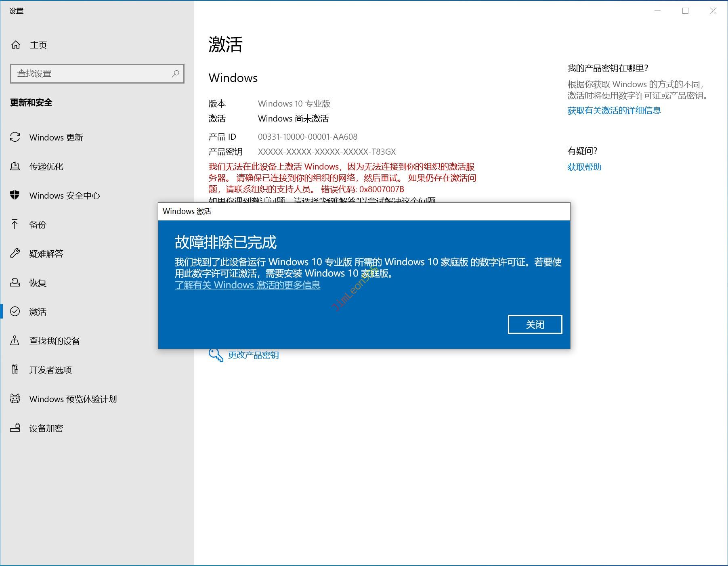Open Device encryption lock icon
The height and width of the screenshot is (566, 728).
(15, 428)
